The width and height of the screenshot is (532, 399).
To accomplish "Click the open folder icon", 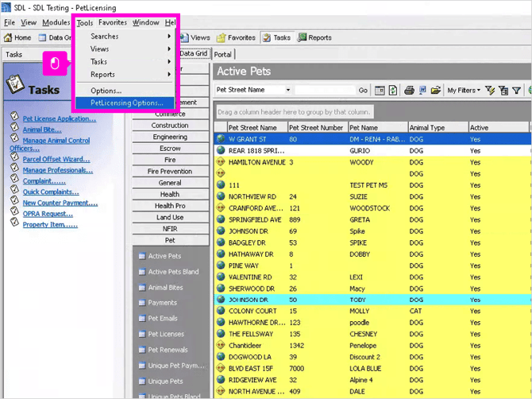I will pos(436,91).
